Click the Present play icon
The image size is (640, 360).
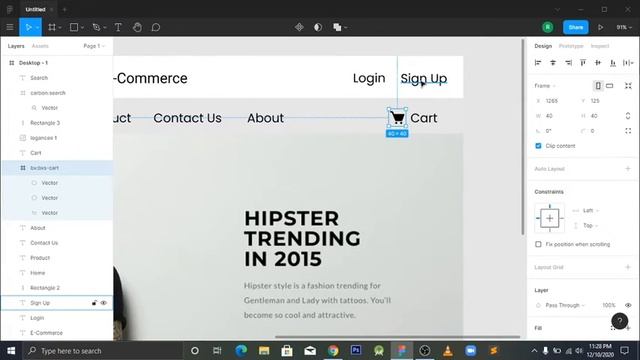pyautogui.click(x=600, y=27)
